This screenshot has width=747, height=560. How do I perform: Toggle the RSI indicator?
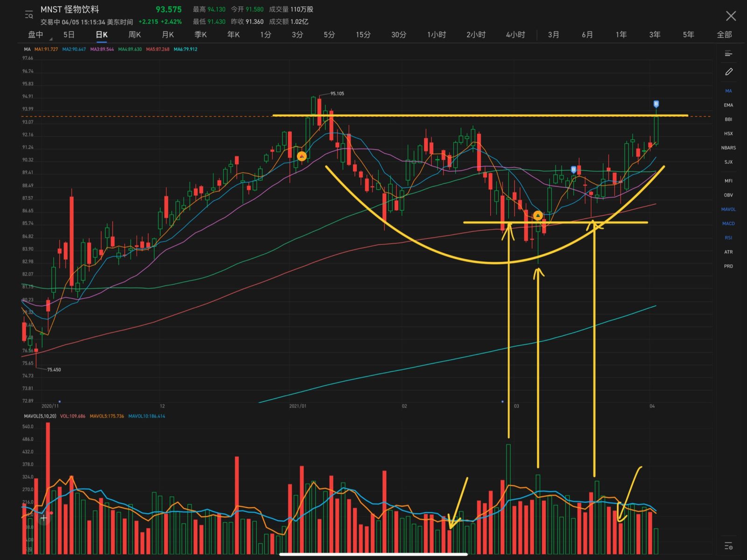click(728, 238)
